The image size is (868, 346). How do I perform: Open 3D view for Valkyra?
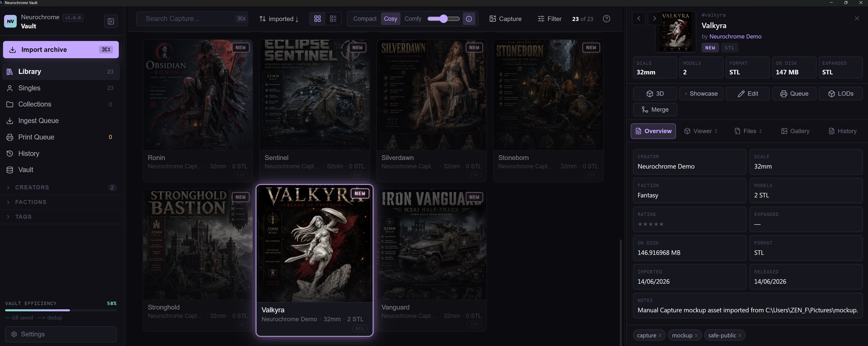point(655,94)
